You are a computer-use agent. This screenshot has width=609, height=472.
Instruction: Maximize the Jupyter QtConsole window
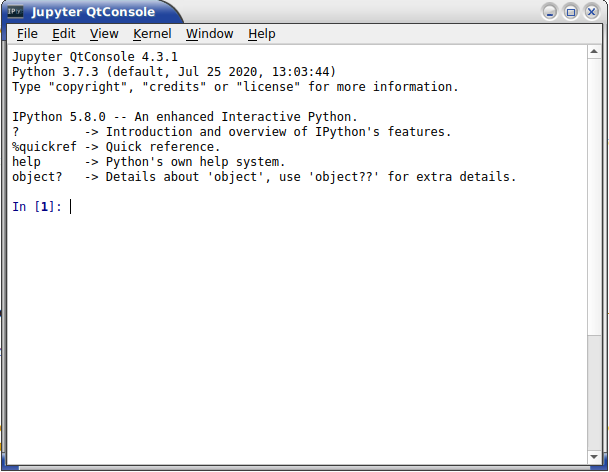[571, 12]
